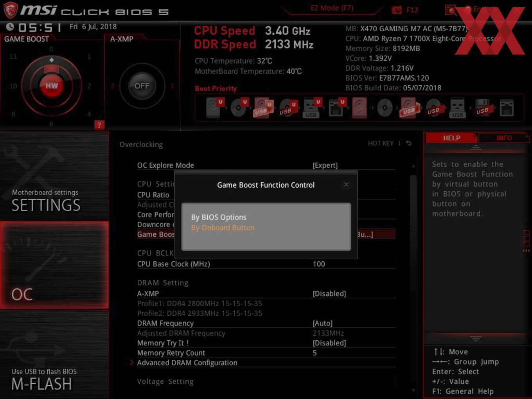Click the MotherBoard Temperature: 40°C reading

click(x=248, y=71)
